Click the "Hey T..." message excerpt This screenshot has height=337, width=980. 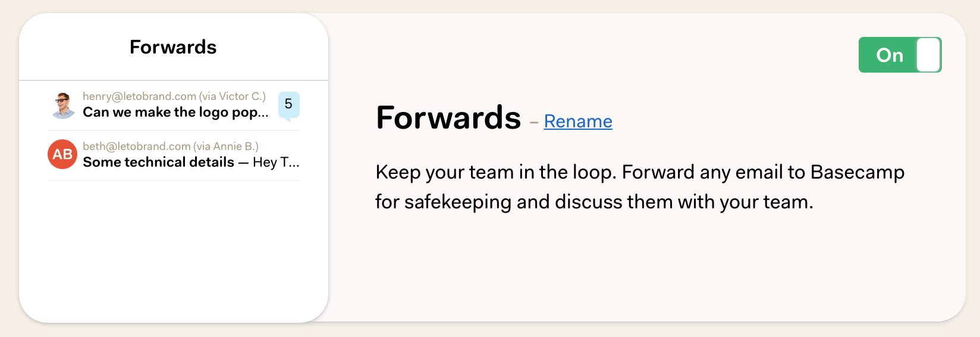pos(276,162)
